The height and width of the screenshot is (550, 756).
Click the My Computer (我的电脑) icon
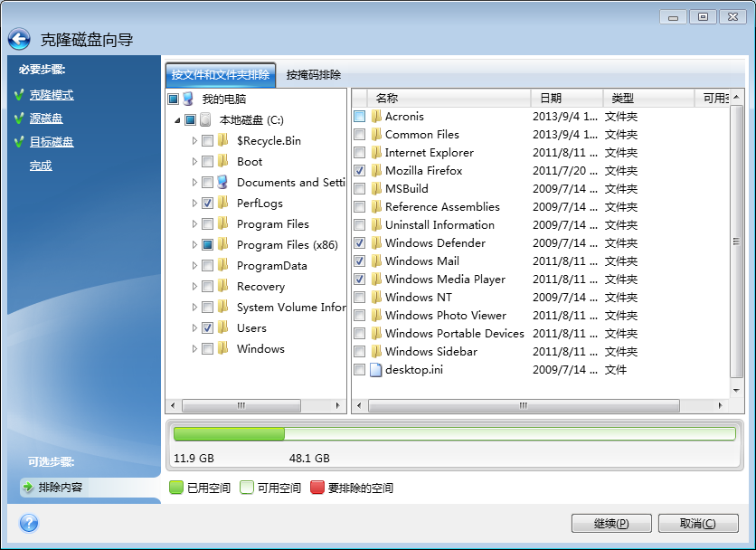coord(188,99)
